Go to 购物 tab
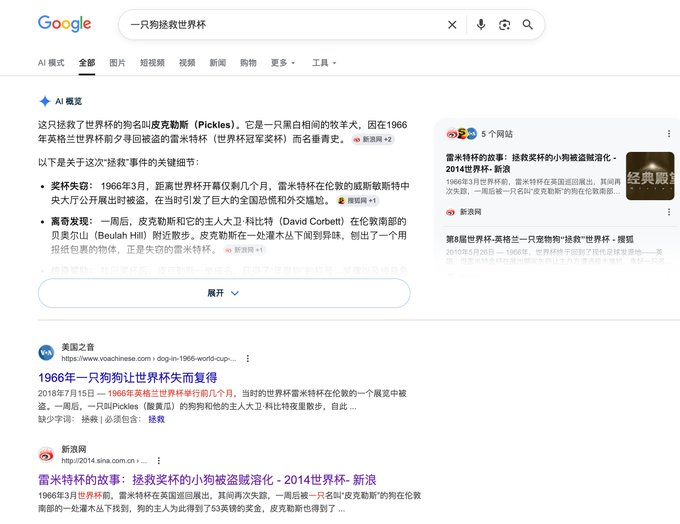Image resolution: width=680 pixels, height=524 pixels. (x=248, y=63)
